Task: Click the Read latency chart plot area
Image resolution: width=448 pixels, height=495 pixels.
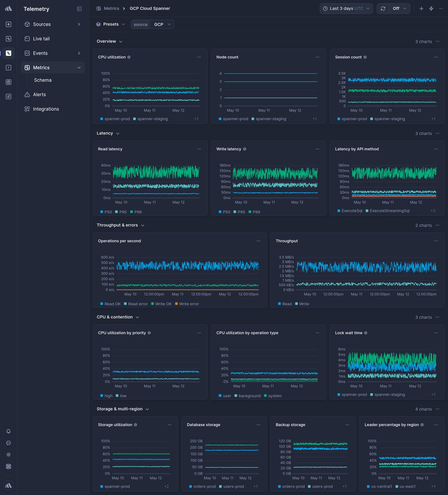Action: click(156, 181)
